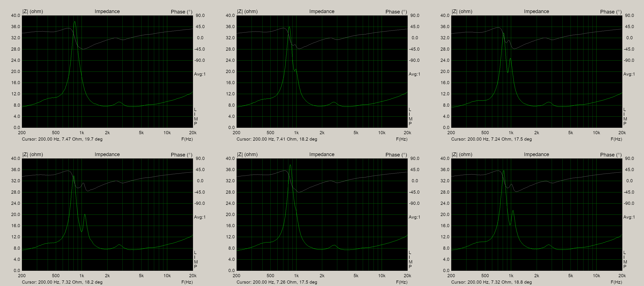Select the Impedance title above the 7.47 Ohm graph

coord(107,12)
